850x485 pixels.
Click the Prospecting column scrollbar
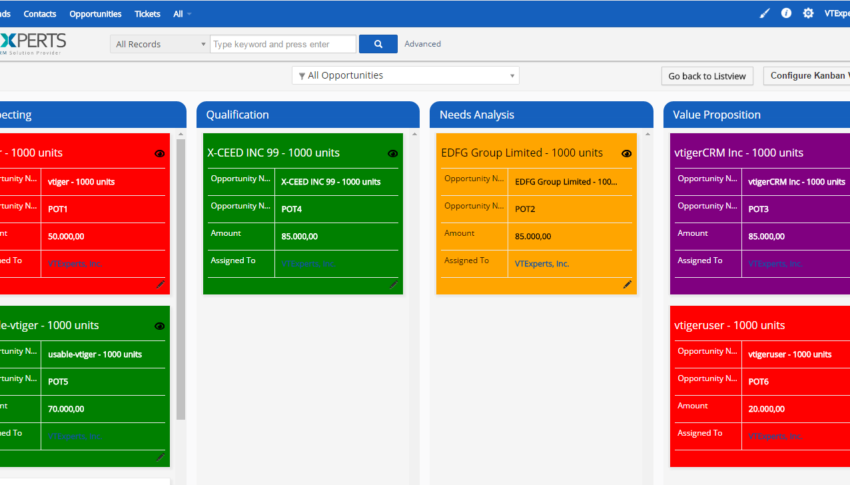(181, 279)
